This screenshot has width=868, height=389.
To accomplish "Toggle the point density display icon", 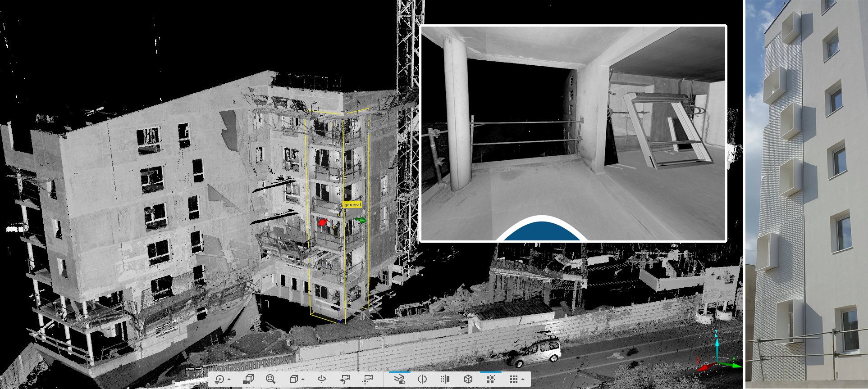I will pos(491,379).
